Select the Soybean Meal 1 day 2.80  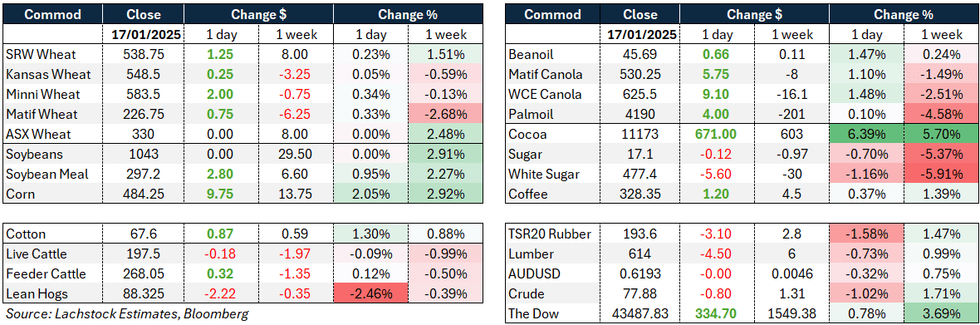pyautogui.click(x=221, y=175)
